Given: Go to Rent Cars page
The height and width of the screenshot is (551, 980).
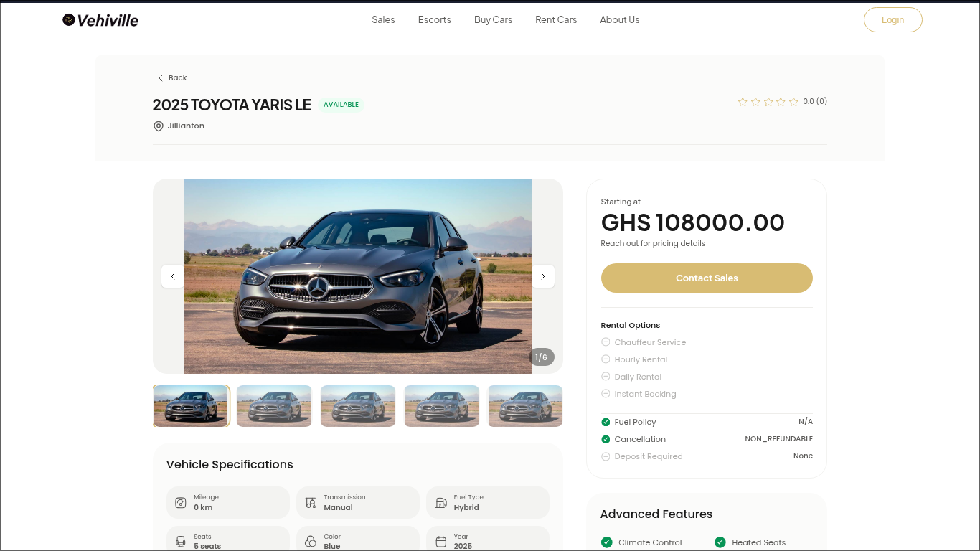Looking at the screenshot, I should coord(556,20).
